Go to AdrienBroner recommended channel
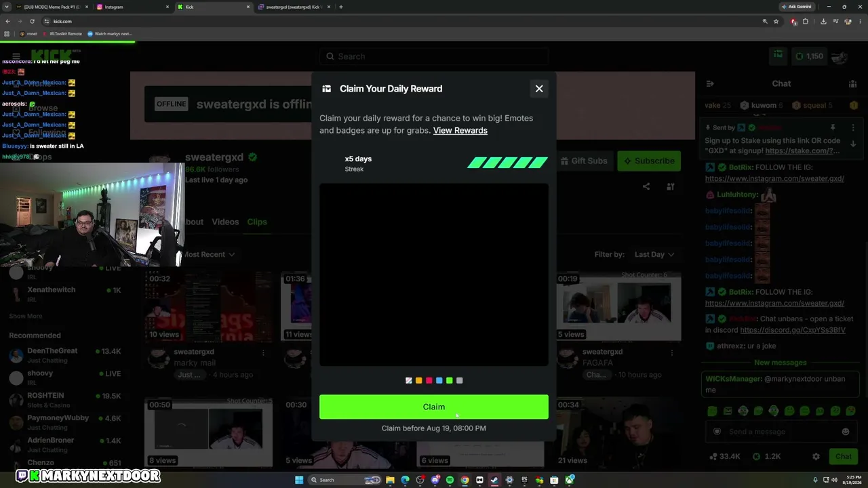Screen dimensions: 868x488 [65, 445]
